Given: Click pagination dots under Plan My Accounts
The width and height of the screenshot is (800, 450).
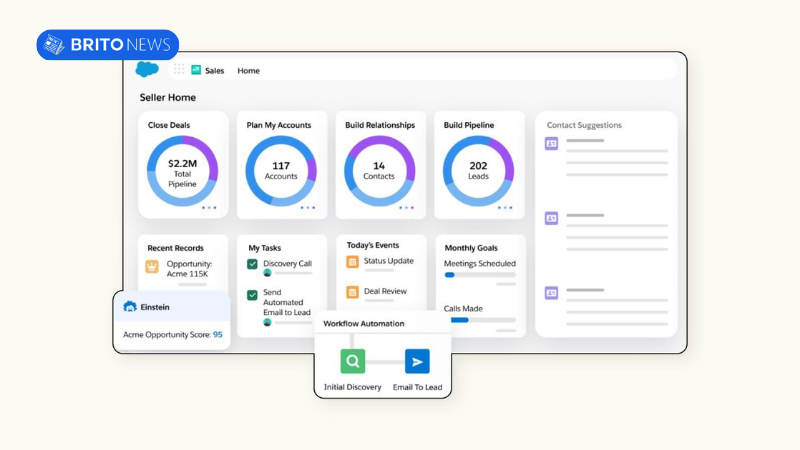Looking at the screenshot, I should (308, 208).
